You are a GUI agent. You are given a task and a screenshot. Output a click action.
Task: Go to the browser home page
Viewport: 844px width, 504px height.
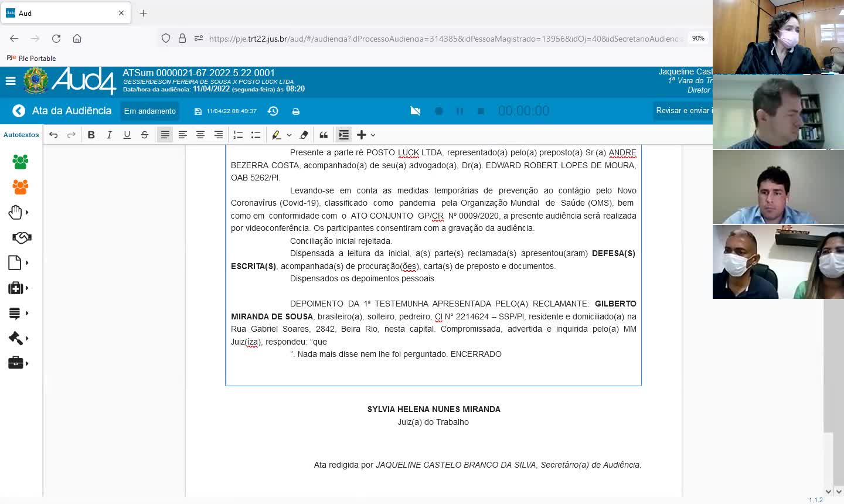point(77,39)
